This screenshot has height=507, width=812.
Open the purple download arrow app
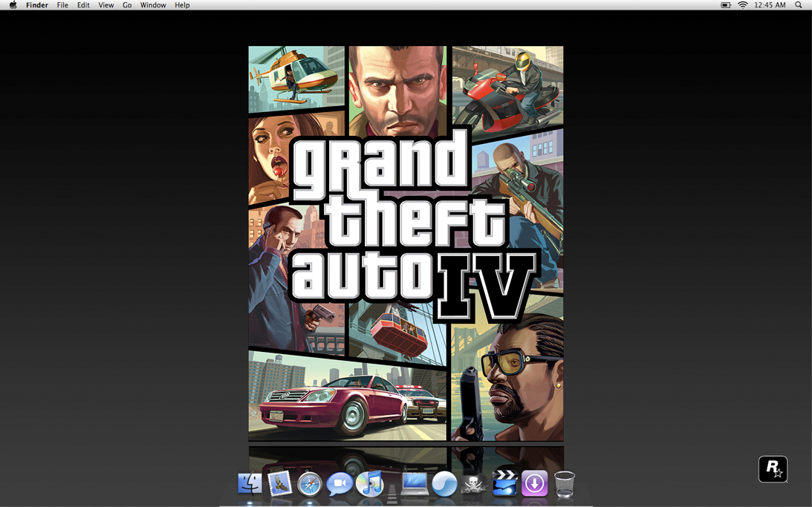point(534,484)
